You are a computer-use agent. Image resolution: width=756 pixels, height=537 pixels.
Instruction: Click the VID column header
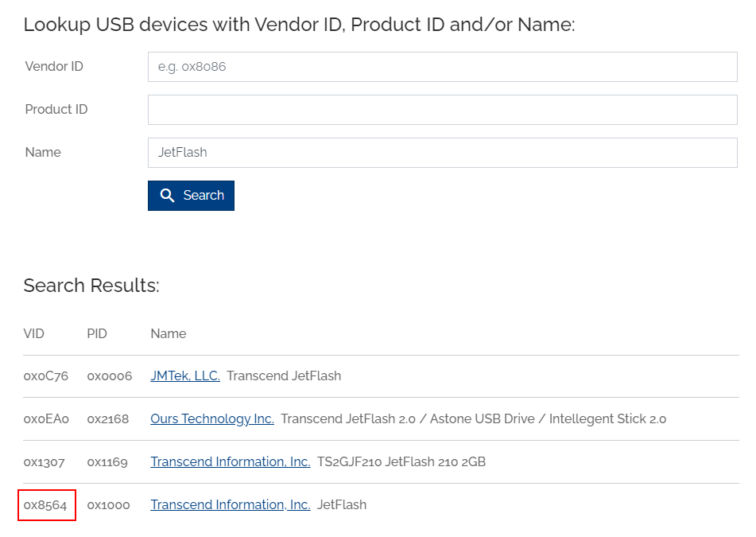point(34,334)
